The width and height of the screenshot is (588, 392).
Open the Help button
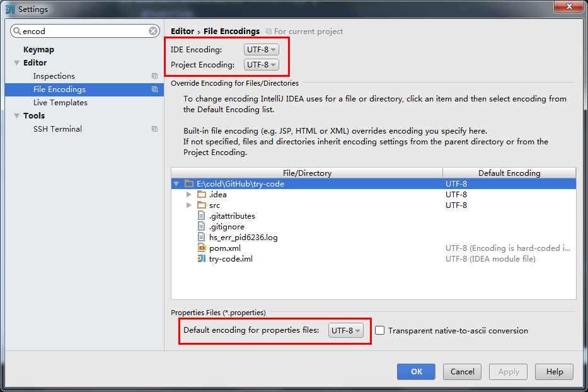(x=554, y=371)
